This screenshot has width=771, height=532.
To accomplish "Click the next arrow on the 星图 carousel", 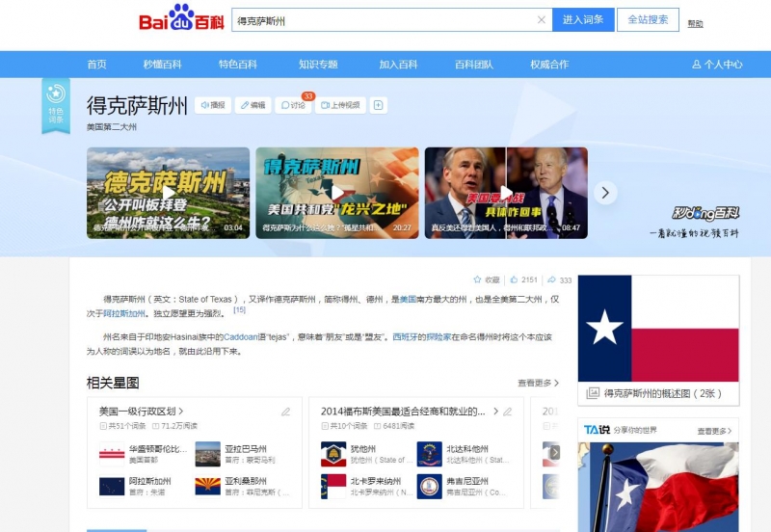I will [555, 452].
